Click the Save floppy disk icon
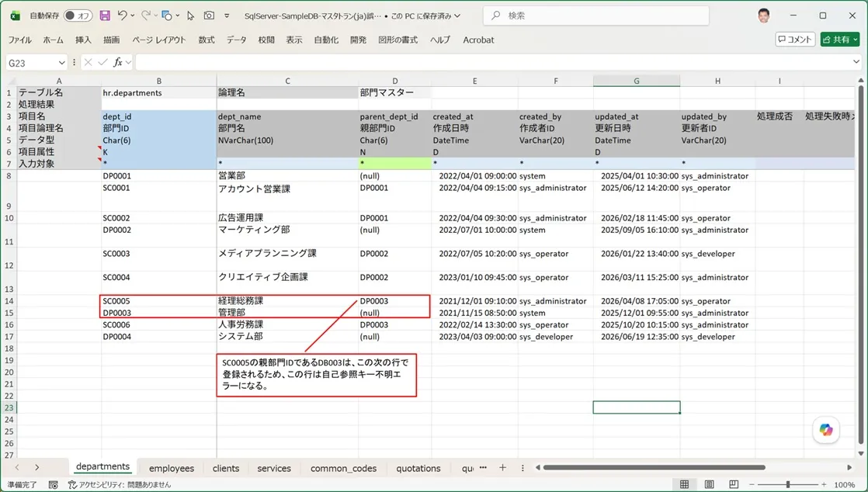The image size is (868, 492). point(105,16)
